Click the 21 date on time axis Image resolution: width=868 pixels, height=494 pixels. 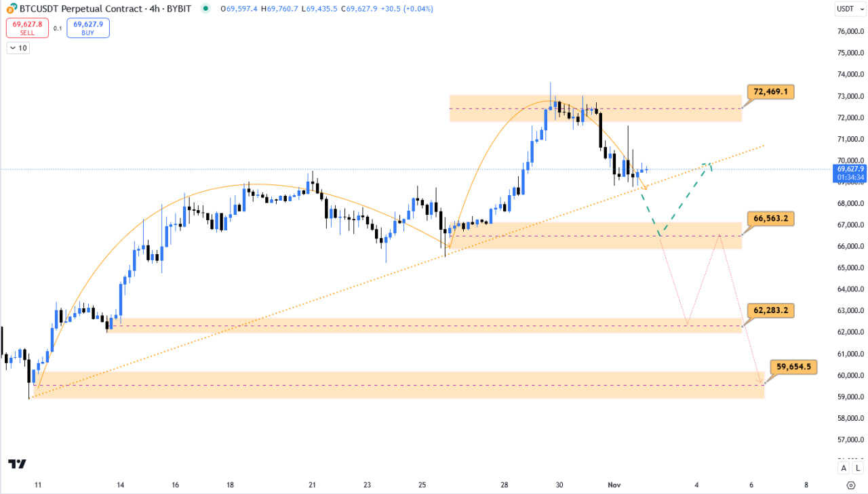click(x=312, y=485)
